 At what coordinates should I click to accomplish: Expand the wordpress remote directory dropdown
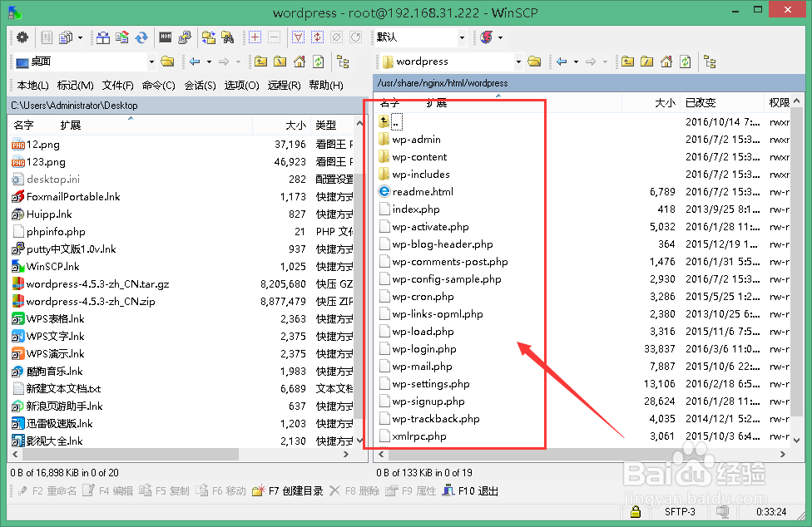518,62
